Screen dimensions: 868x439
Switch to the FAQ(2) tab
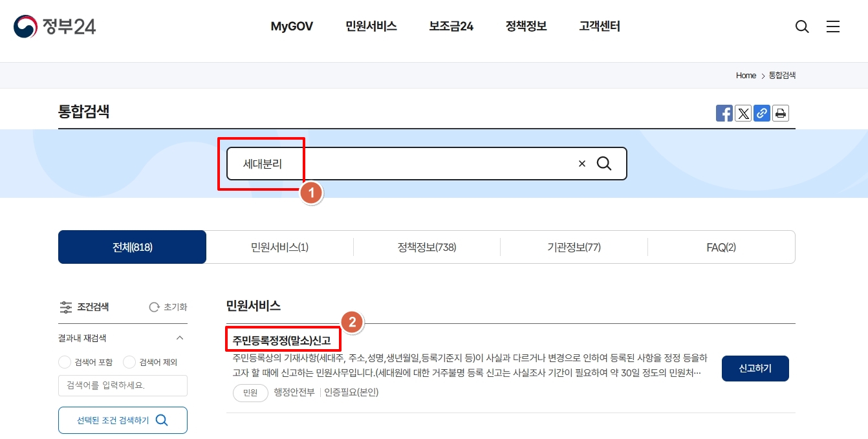point(721,246)
